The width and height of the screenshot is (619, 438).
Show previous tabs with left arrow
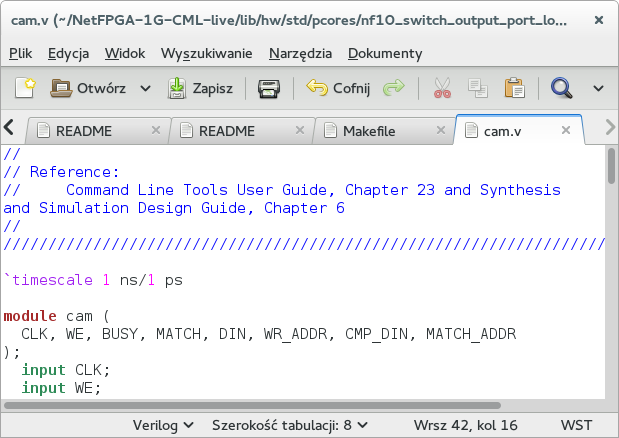[x=9, y=127]
